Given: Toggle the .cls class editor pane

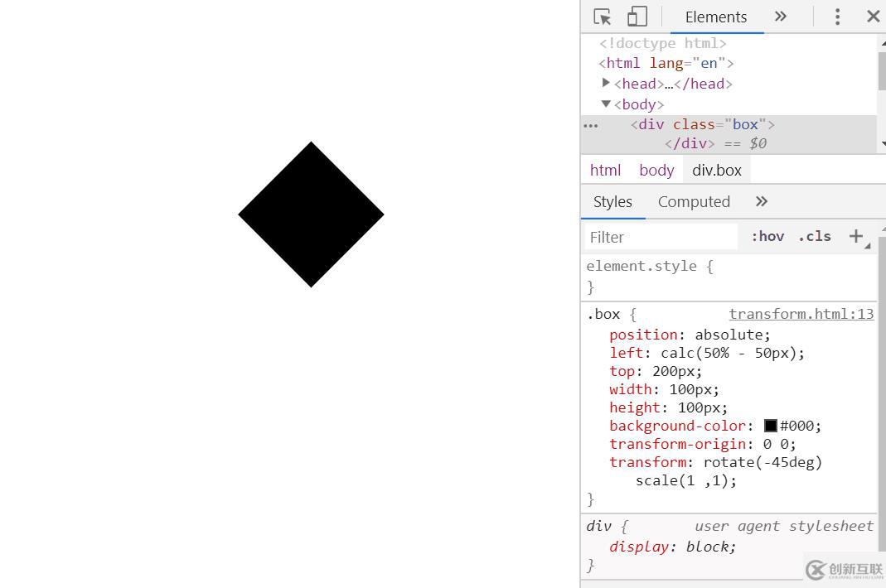Looking at the screenshot, I should [x=814, y=236].
